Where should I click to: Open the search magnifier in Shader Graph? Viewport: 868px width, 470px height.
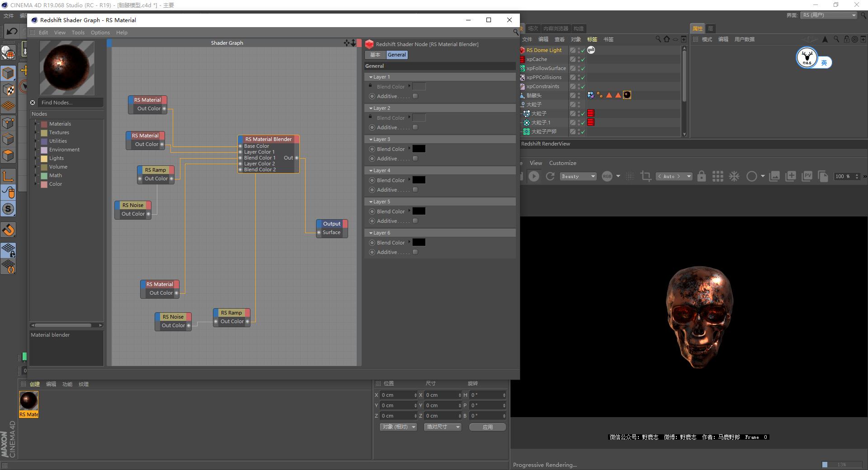(515, 32)
